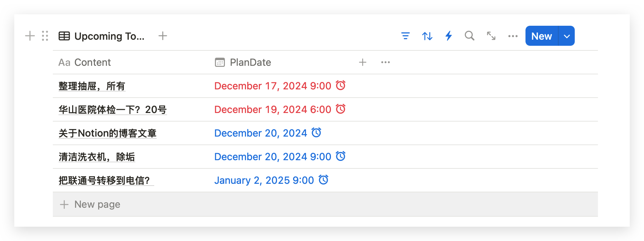Expand the New button dropdown arrow
This screenshot has height=241, width=644.
pyautogui.click(x=567, y=36)
